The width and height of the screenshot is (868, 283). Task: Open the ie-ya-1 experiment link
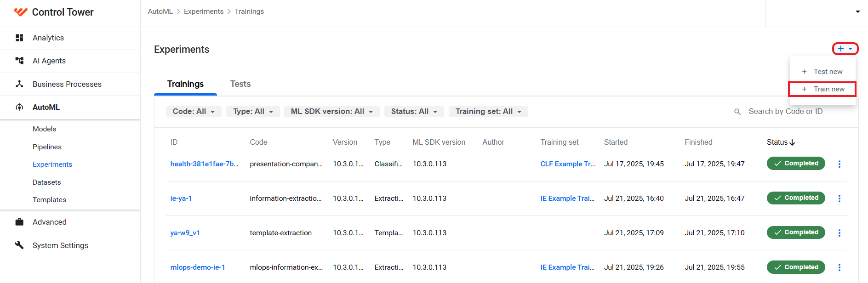pyautogui.click(x=181, y=198)
